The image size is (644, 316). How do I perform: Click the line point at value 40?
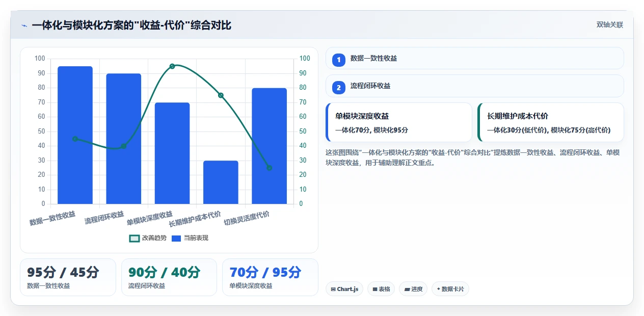point(124,146)
